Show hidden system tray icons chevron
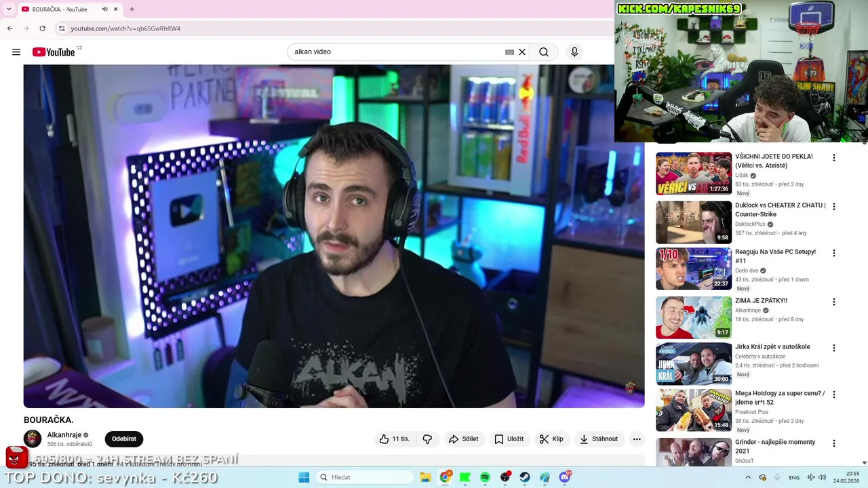This screenshot has height=488, width=868. point(748,477)
